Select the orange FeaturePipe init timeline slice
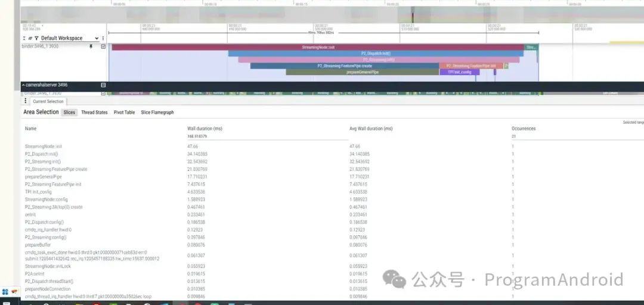The image size is (644, 305). (x=471, y=66)
